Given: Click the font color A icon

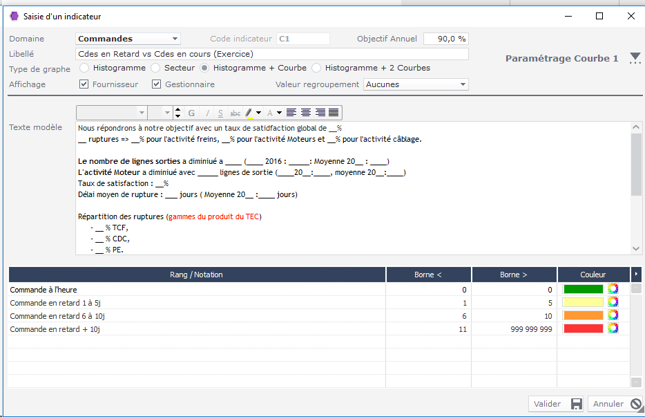Looking at the screenshot, I should click(270, 113).
